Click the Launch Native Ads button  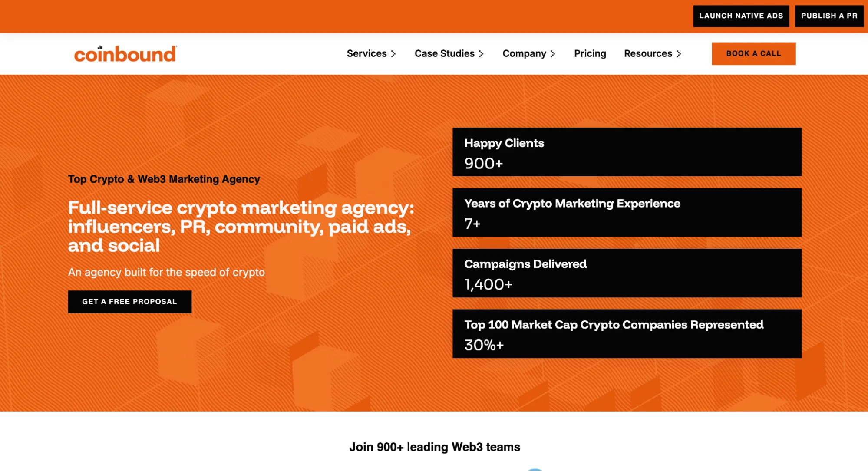click(741, 16)
